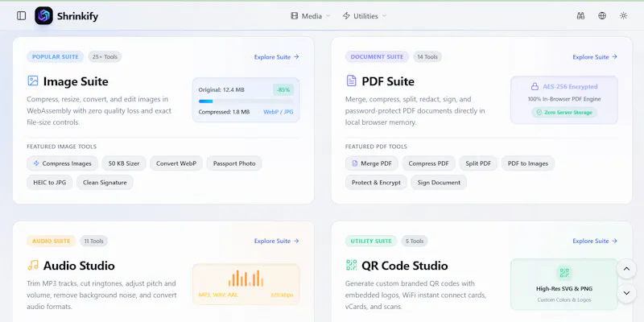Click the scroll-up chevron button
This screenshot has height=322, width=644.
[626, 269]
